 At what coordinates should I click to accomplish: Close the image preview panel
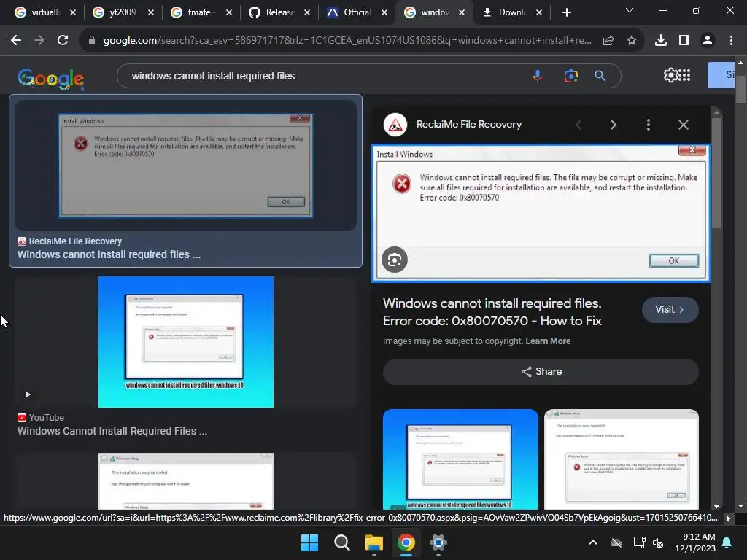[x=683, y=125]
